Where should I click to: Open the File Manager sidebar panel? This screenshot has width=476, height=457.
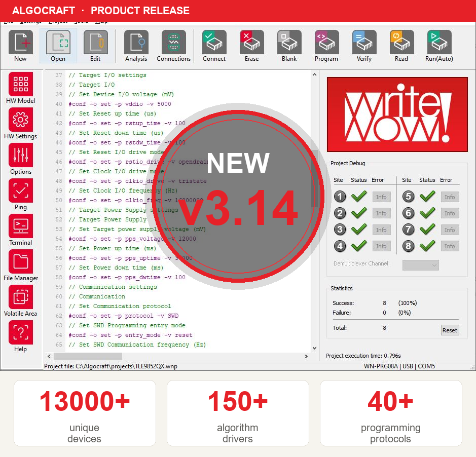coord(21,261)
